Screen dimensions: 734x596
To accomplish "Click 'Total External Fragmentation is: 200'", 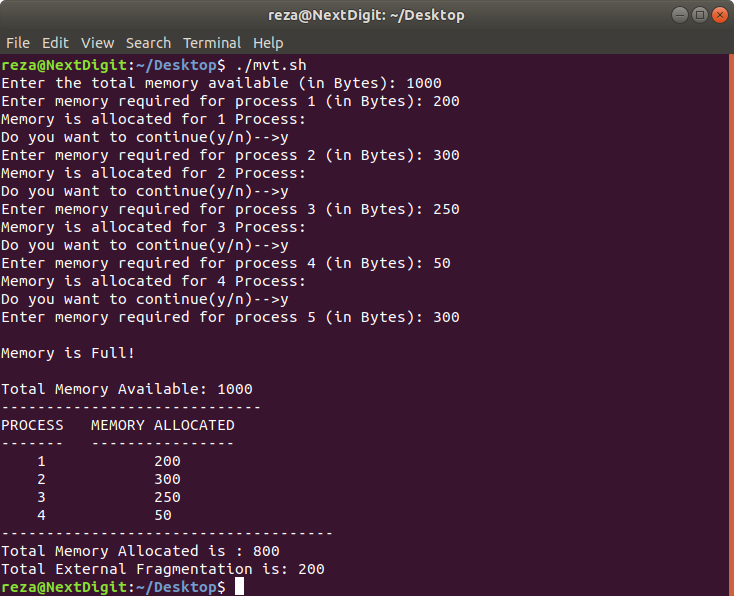I will tap(163, 569).
